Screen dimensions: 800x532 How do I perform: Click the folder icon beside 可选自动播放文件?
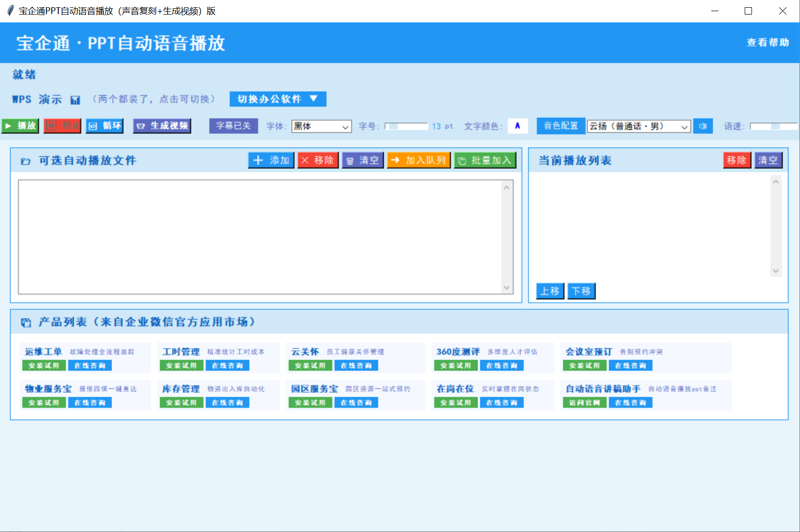pos(26,161)
